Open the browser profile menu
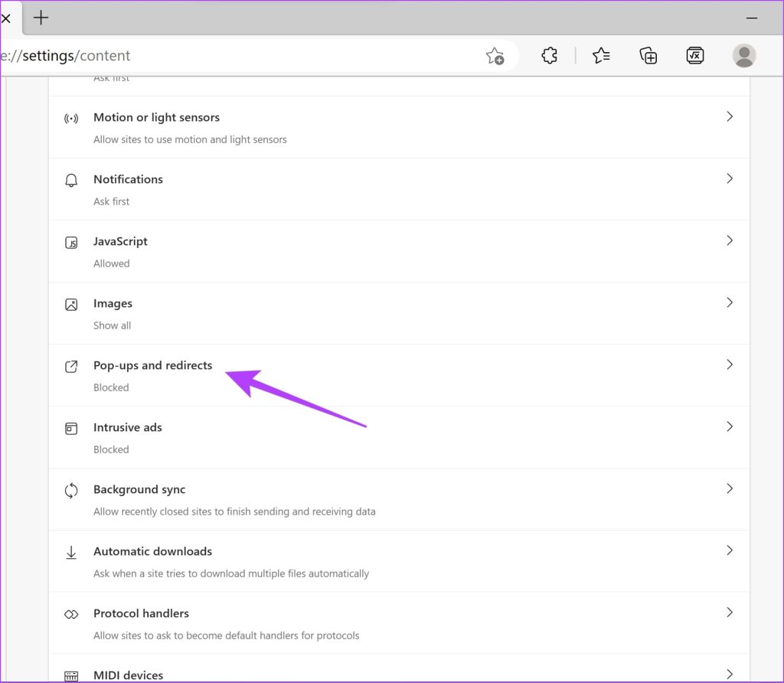The width and height of the screenshot is (784, 683). [x=743, y=55]
